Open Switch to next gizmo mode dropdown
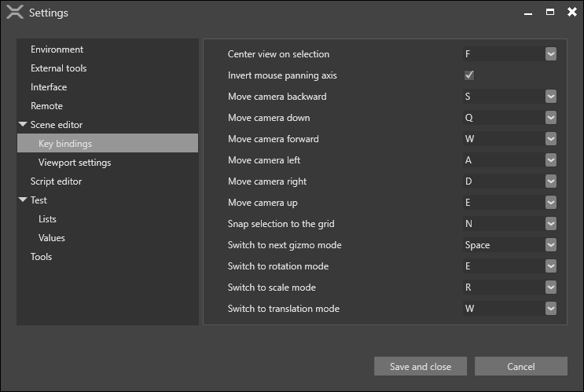Viewport: 584px width, 392px height. click(x=550, y=245)
